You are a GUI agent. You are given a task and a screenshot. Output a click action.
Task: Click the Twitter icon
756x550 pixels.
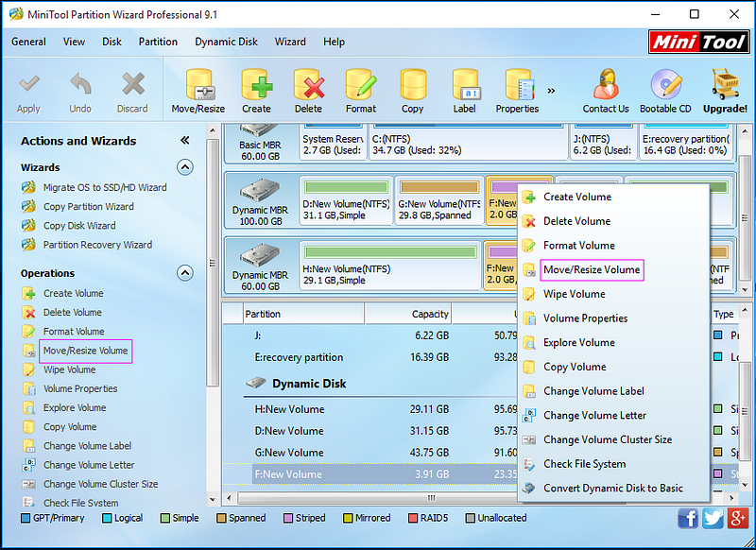click(x=713, y=518)
